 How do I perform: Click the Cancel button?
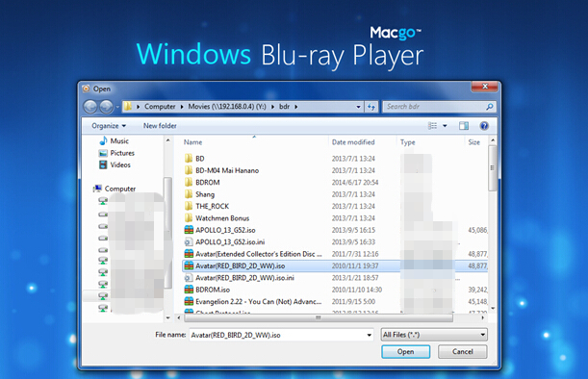click(x=462, y=352)
